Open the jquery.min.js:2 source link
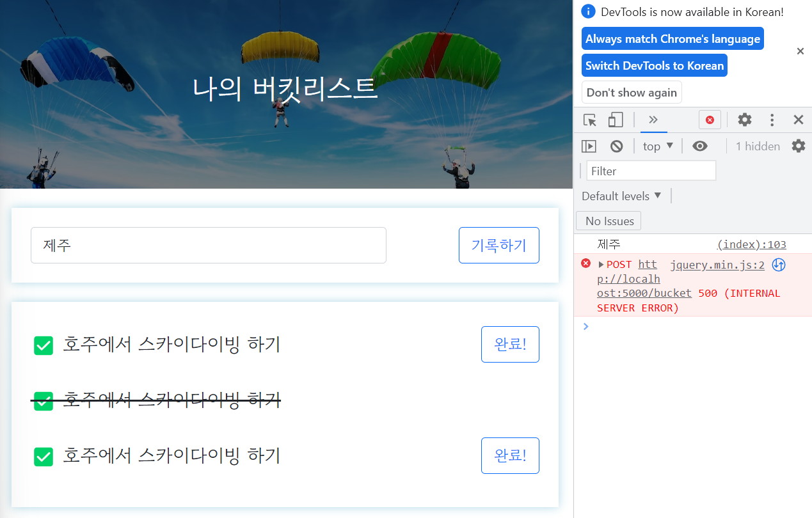The width and height of the screenshot is (812, 518). (x=717, y=265)
